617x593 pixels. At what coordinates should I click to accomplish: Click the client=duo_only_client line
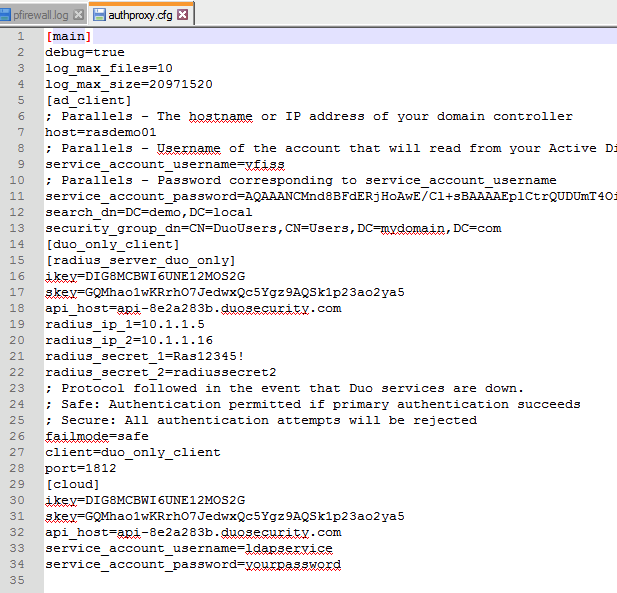pyautogui.click(x=133, y=452)
